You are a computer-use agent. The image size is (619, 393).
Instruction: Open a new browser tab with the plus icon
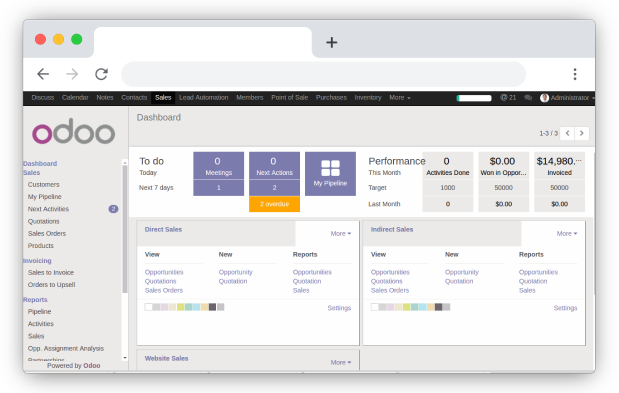click(x=332, y=42)
